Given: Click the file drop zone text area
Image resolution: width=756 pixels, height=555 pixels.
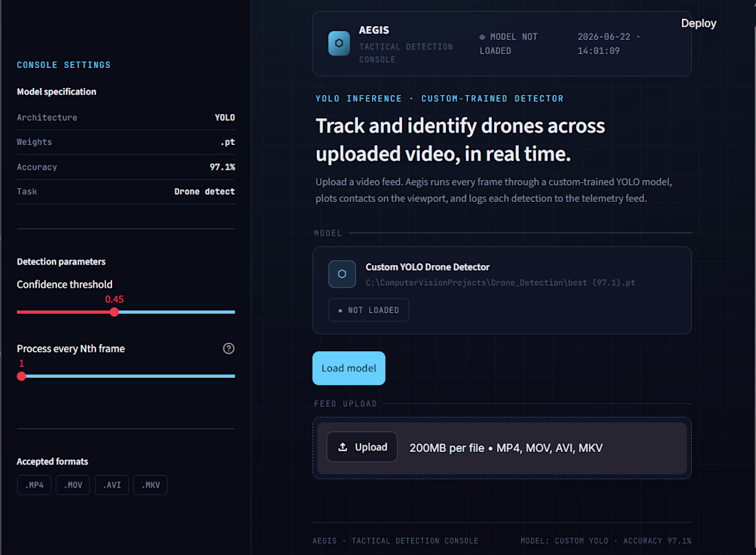Looking at the screenshot, I should (x=506, y=448).
